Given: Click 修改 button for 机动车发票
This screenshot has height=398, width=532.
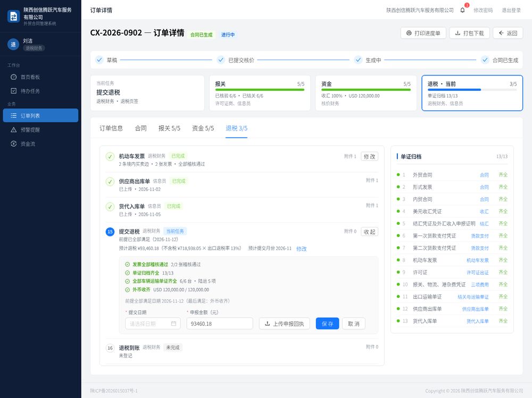Looking at the screenshot, I should pyautogui.click(x=370, y=156).
